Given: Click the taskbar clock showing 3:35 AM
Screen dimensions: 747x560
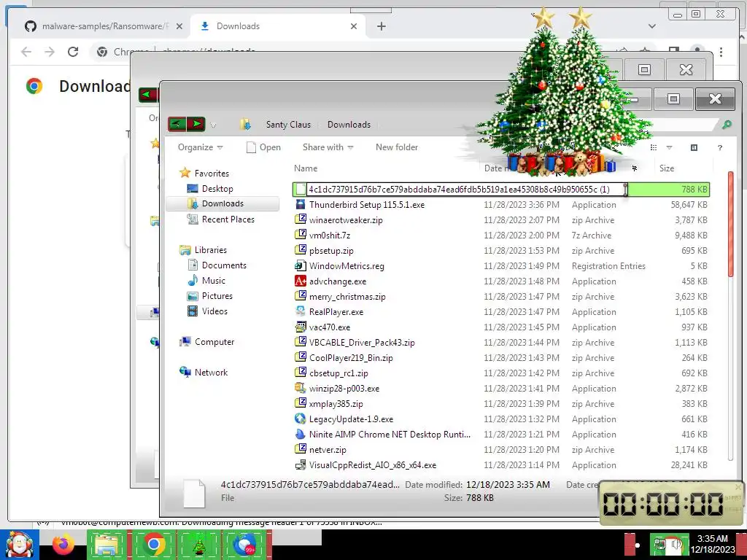Looking at the screenshot, I should click(x=712, y=539).
